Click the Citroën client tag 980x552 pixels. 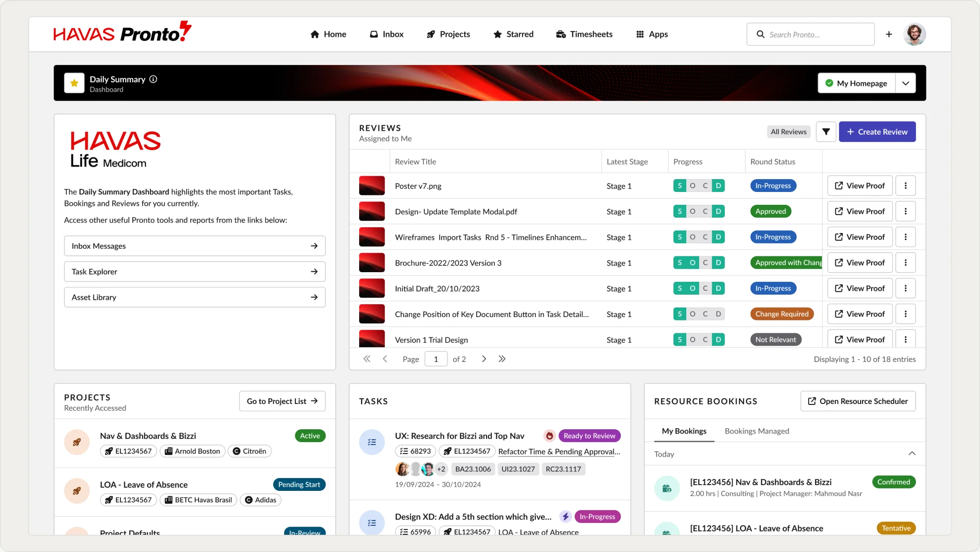[249, 451]
